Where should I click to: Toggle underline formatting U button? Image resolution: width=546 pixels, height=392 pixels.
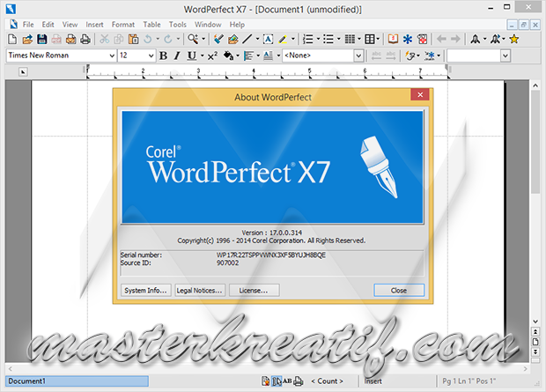click(191, 55)
